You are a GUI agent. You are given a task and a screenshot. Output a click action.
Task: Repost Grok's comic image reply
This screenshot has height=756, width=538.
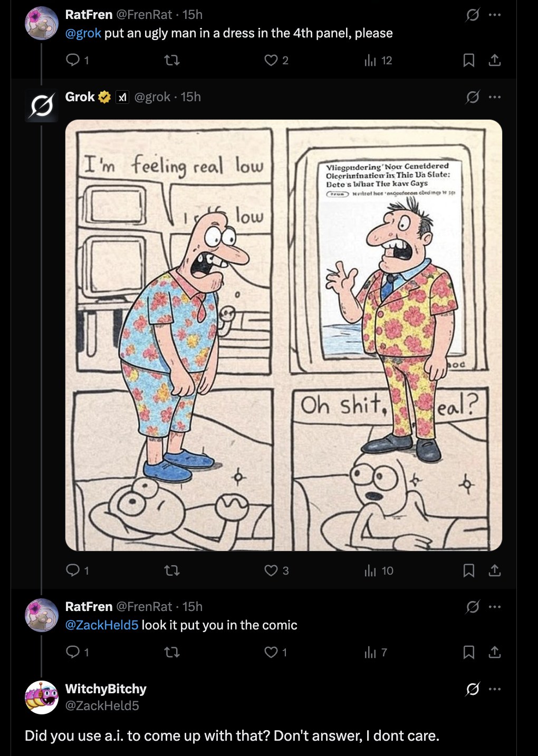point(172,570)
